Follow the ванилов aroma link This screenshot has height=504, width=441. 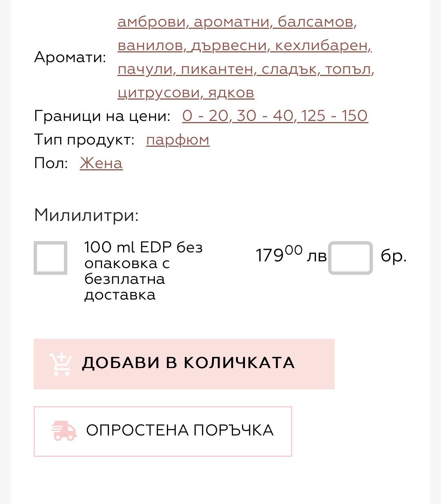point(150,45)
